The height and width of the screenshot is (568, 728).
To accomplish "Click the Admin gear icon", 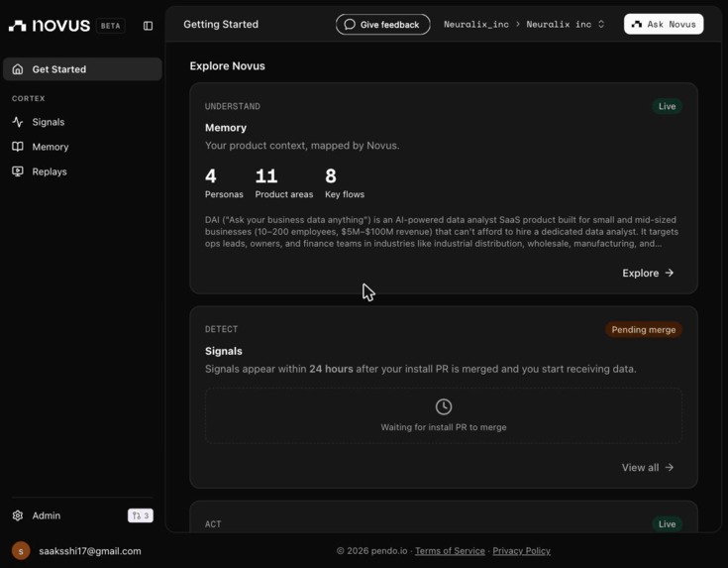I will 18,515.
